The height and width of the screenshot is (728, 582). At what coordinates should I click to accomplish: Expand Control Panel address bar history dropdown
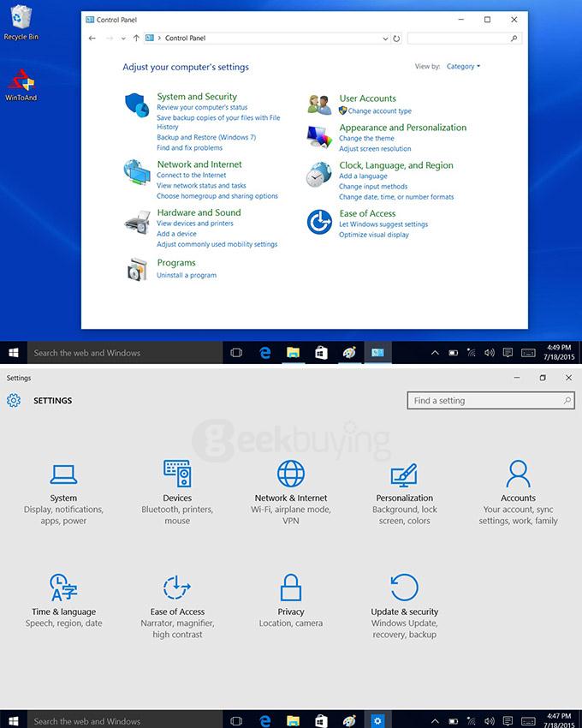(x=385, y=39)
